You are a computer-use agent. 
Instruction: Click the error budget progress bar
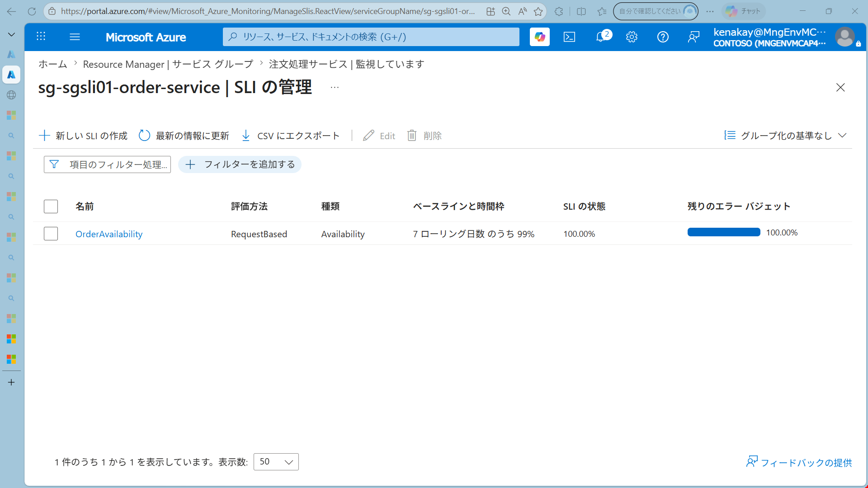[x=724, y=232]
